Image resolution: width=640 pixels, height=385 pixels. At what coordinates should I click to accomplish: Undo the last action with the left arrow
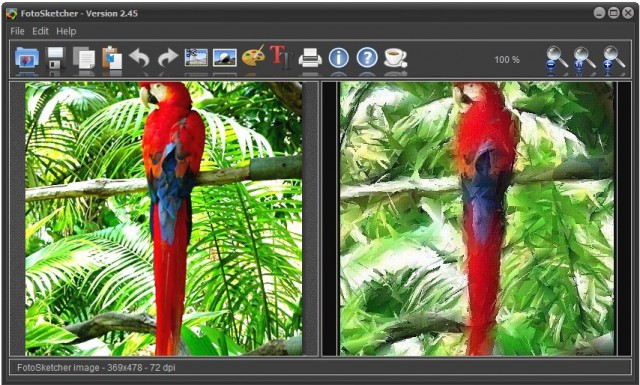point(140,58)
